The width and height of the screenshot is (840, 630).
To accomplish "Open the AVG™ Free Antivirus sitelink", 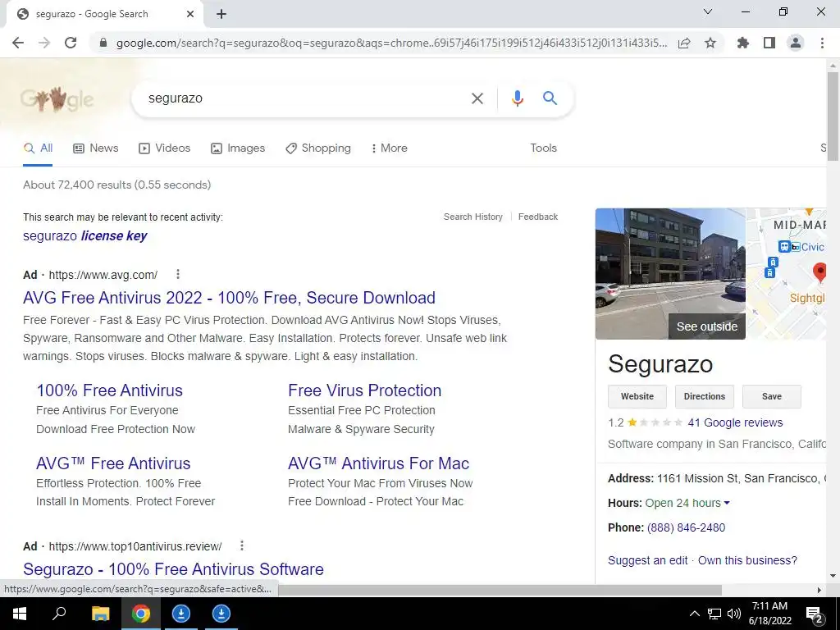I will point(113,463).
